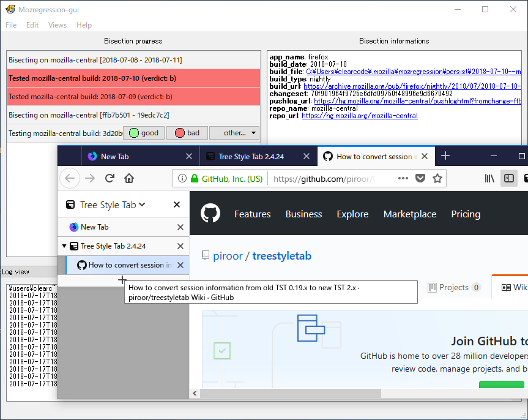The height and width of the screenshot is (420, 528).
Task: Close the How to convert session browser tab
Action: click(425, 156)
